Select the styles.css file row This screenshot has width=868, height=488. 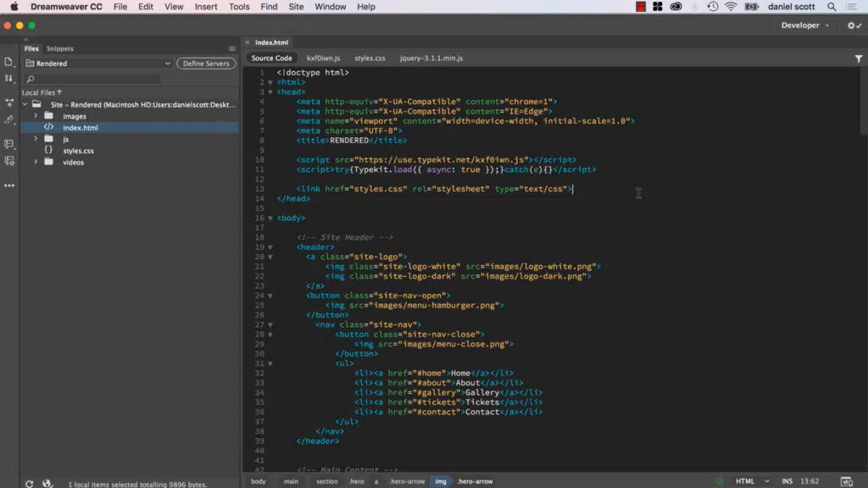click(130, 151)
